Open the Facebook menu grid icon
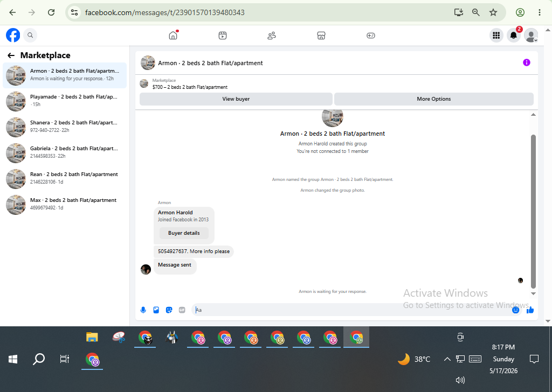Viewport: 552px width, 392px height. [496, 35]
